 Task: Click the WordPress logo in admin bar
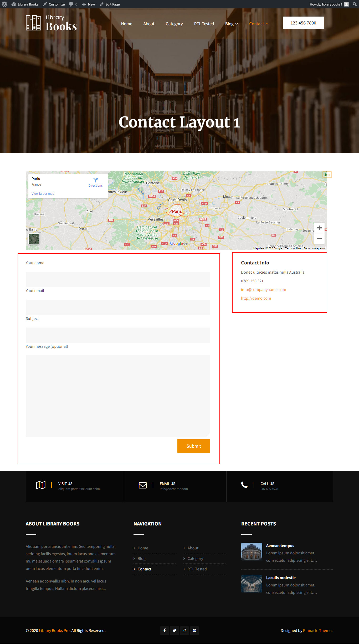point(4,4)
